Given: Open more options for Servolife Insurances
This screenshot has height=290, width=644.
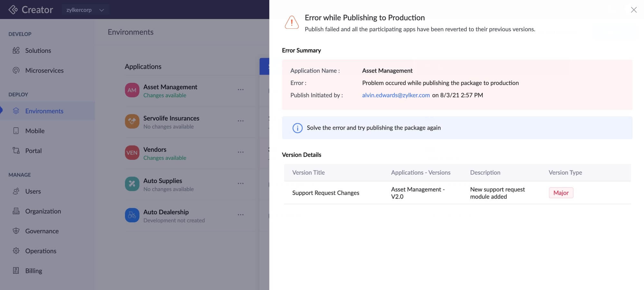Looking at the screenshot, I should pyautogui.click(x=241, y=121).
